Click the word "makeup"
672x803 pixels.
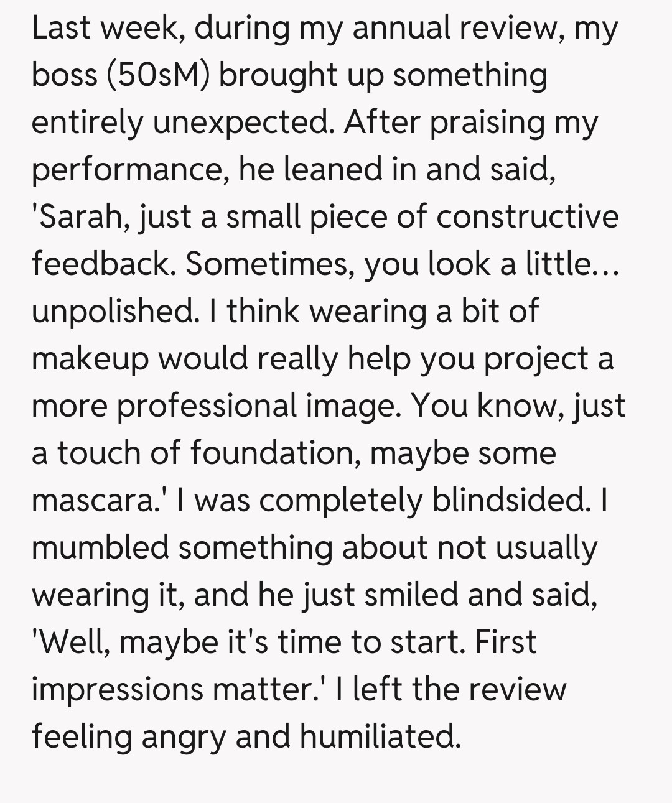90,359
